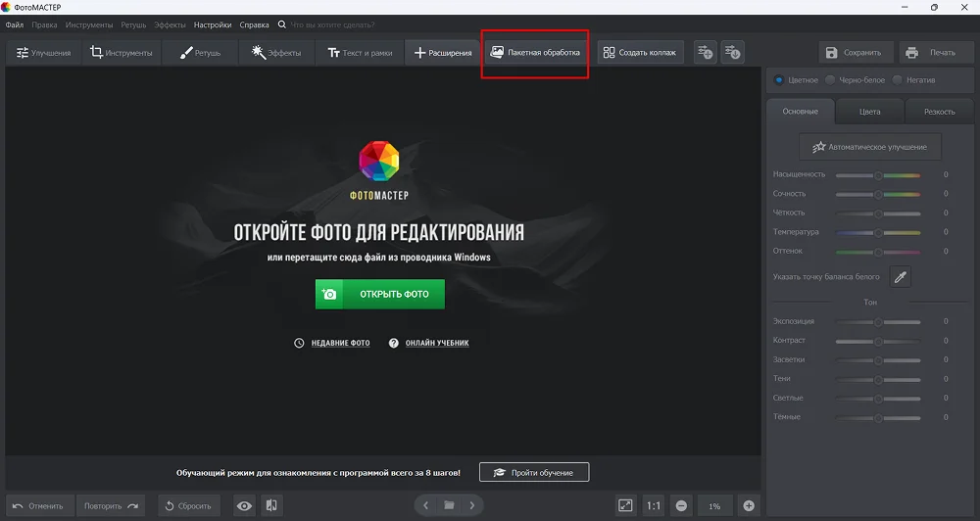Click Создать коллаж button
This screenshot has width=980, height=521.
[x=640, y=53]
